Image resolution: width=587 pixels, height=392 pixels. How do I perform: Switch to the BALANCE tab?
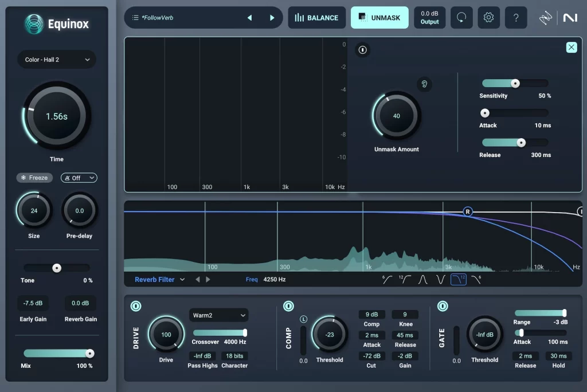[317, 18]
